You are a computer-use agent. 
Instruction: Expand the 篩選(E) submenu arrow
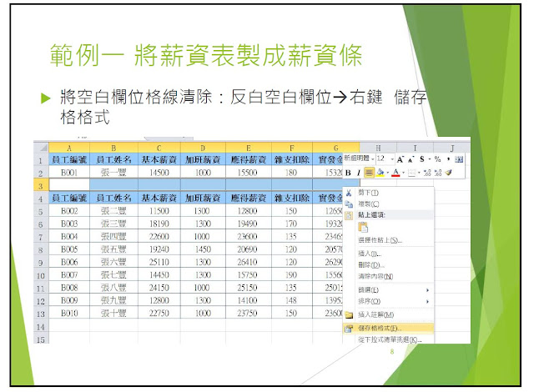[427, 290]
